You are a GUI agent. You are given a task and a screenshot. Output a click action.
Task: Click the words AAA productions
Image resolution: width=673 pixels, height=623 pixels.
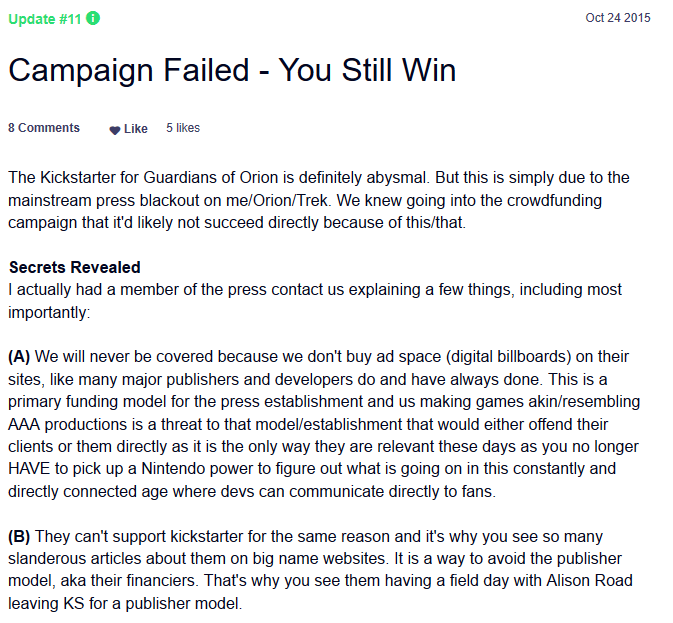[x=67, y=424]
